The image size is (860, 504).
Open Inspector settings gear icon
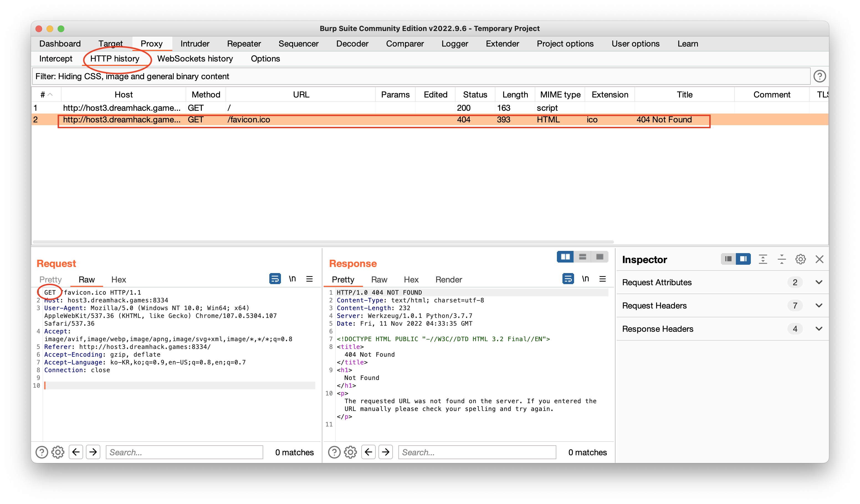(800, 259)
